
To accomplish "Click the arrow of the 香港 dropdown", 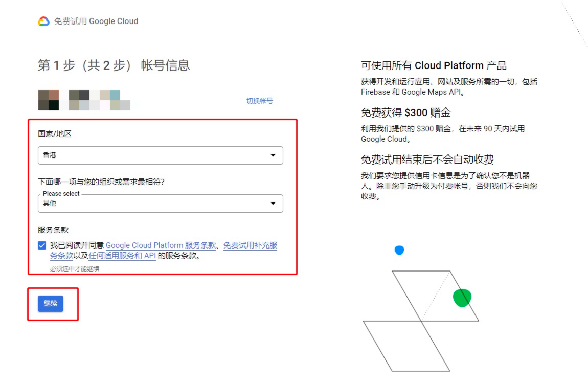I will tap(273, 155).
